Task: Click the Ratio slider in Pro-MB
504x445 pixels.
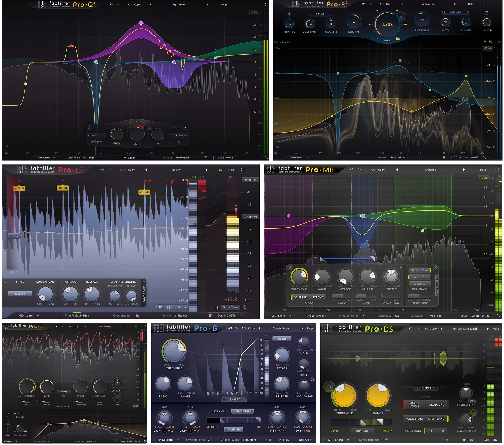Action: coord(342,296)
